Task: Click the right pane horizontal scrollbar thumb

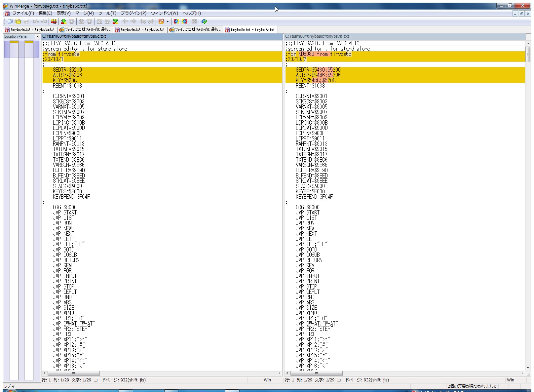Action: (317, 373)
